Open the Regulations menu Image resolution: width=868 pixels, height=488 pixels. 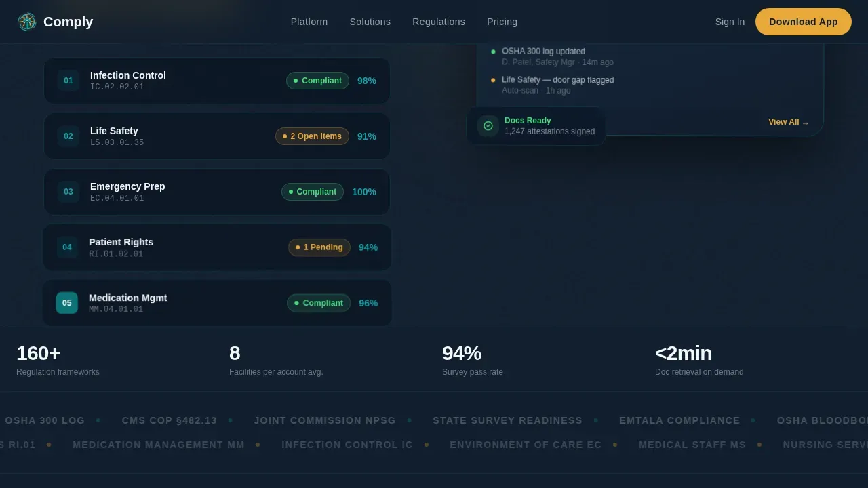pos(439,22)
